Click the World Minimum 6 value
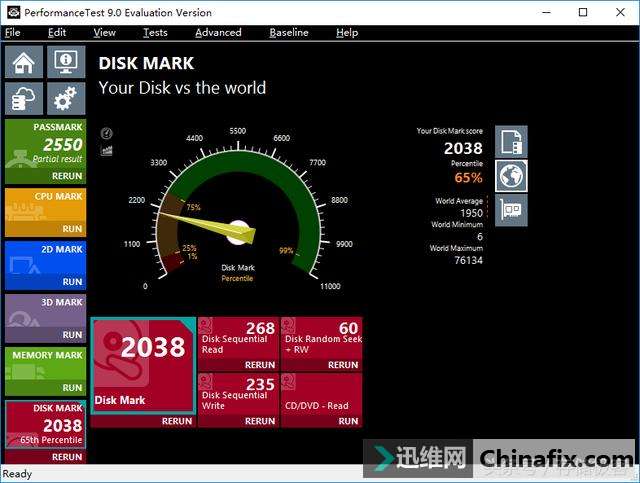Screen dimensions: 640x483 (480, 236)
